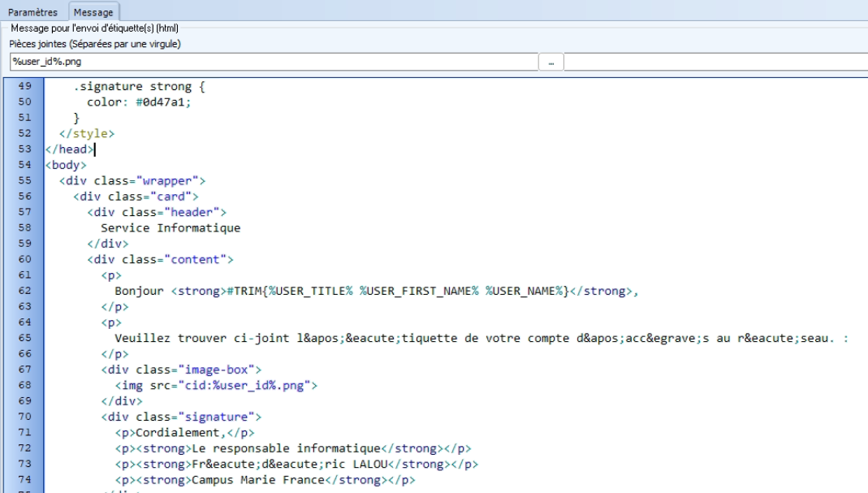Click the 'Campus Marie France' line

pyautogui.click(x=265, y=480)
